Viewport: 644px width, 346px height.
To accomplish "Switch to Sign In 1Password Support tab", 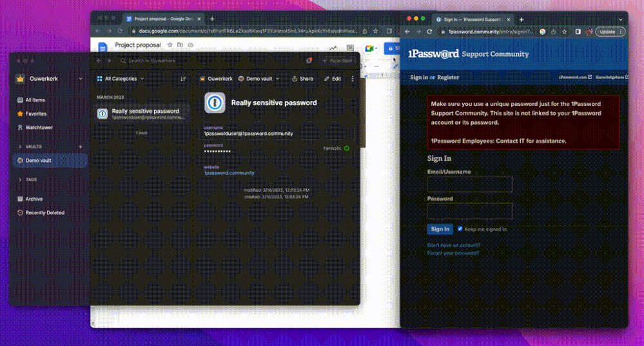I will pos(473,19).
